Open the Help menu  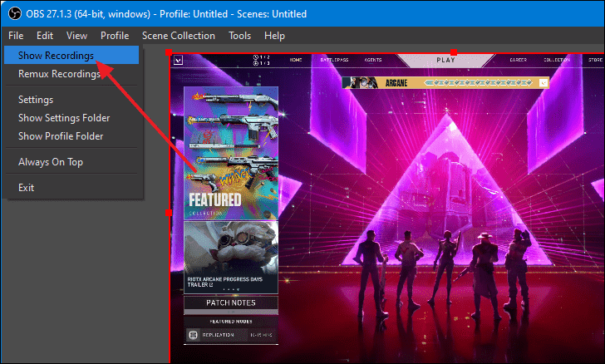coord(274,36)
